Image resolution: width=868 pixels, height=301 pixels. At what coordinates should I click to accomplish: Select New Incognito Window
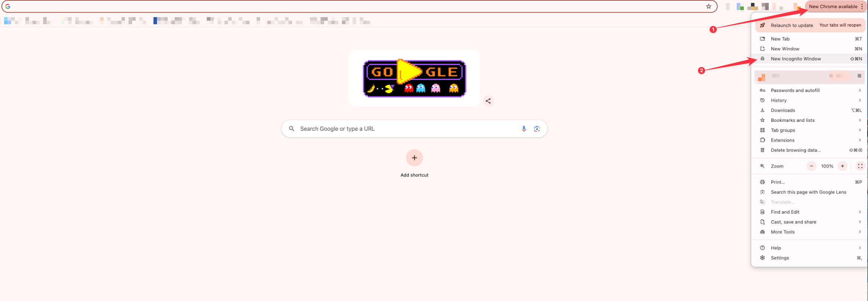(810, 59)
